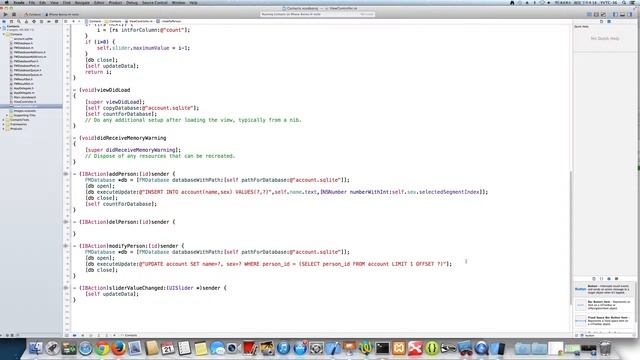Switch to the Standard editor
The image size is (640, 360).
click(x=589, y=14)
